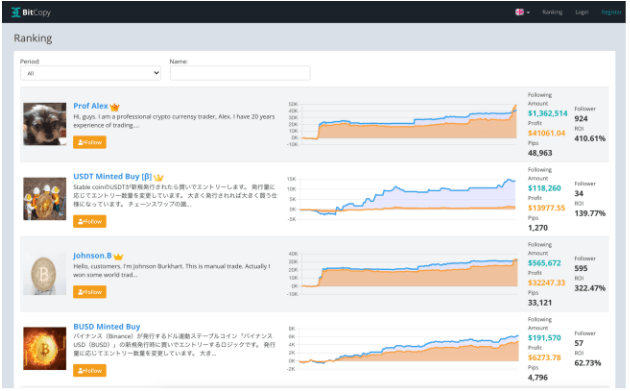Click the crown icon beside Prof Alex

(x=115, y=107)
